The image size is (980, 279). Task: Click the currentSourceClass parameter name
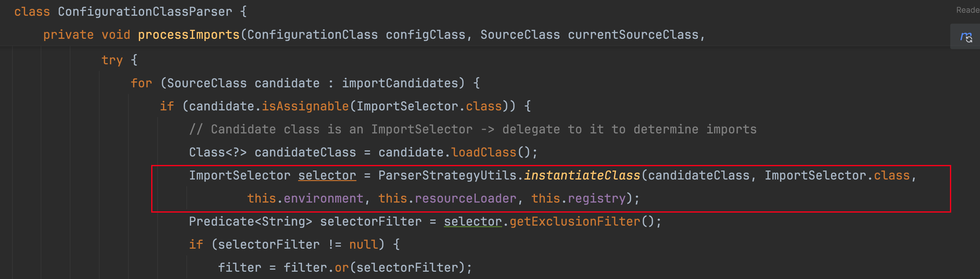(x=633, y=35)
